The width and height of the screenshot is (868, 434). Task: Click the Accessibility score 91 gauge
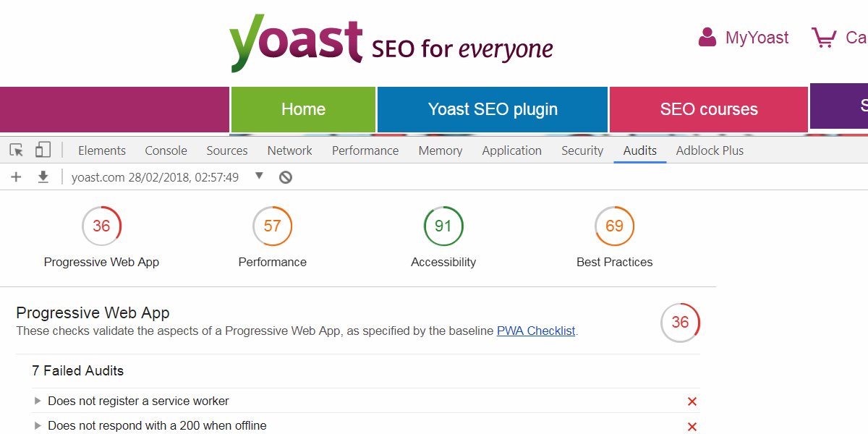pos(443,226)
